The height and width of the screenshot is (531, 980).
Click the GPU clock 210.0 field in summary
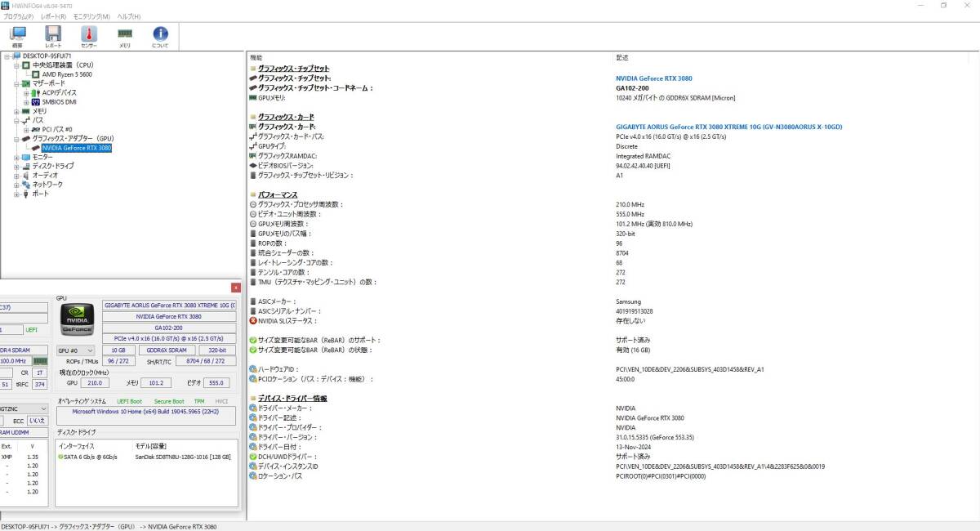[x=95, y=382]
